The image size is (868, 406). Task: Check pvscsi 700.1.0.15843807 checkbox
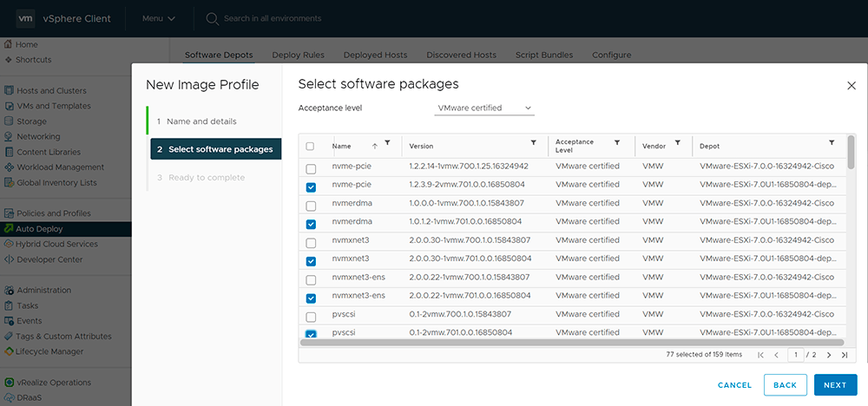pyautogui.click(x=311, y=317)
